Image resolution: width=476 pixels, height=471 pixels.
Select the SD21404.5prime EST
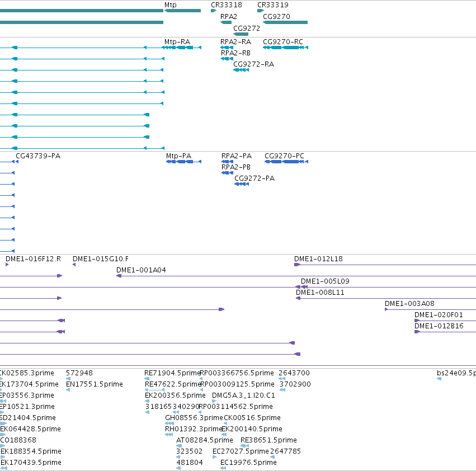coord(3,423)
